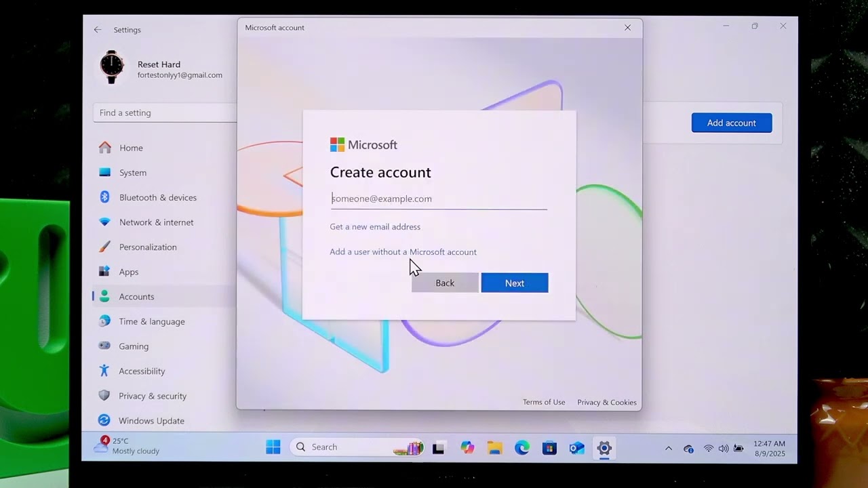Image resolution: width=868 pixels, height=488 pixels.
Task: Click the OneDrive cloud tray icon
Action: pos(689,449)
